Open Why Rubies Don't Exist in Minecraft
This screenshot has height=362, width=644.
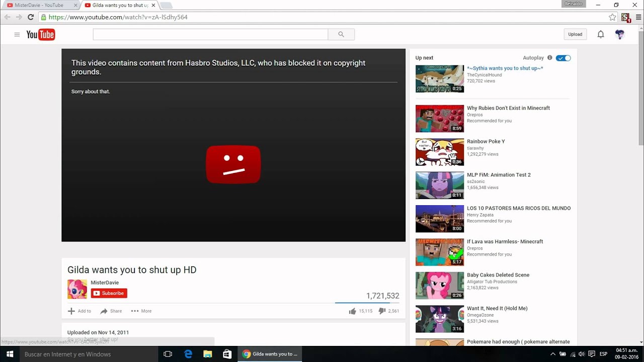pos(508,108)
